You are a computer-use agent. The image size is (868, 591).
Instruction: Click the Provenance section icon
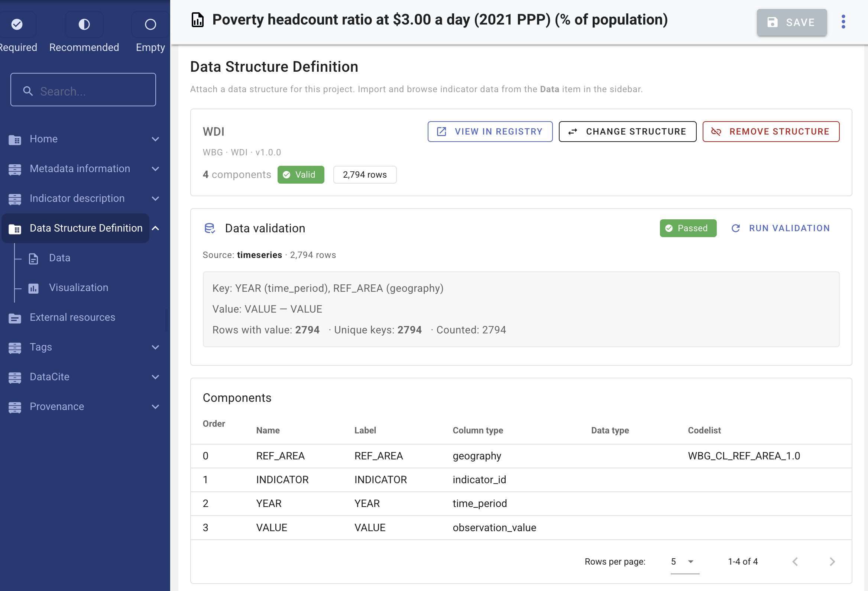pyautogui.click(x=15, y=407)
